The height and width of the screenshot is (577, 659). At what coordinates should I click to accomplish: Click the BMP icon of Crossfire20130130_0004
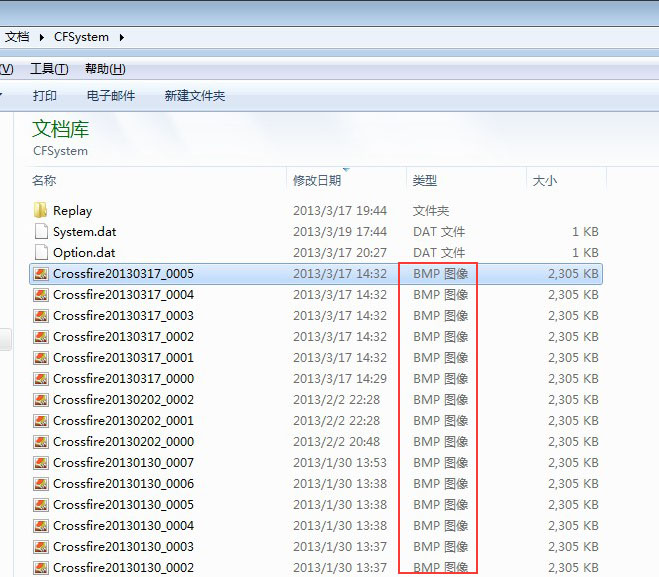point(41,526)
